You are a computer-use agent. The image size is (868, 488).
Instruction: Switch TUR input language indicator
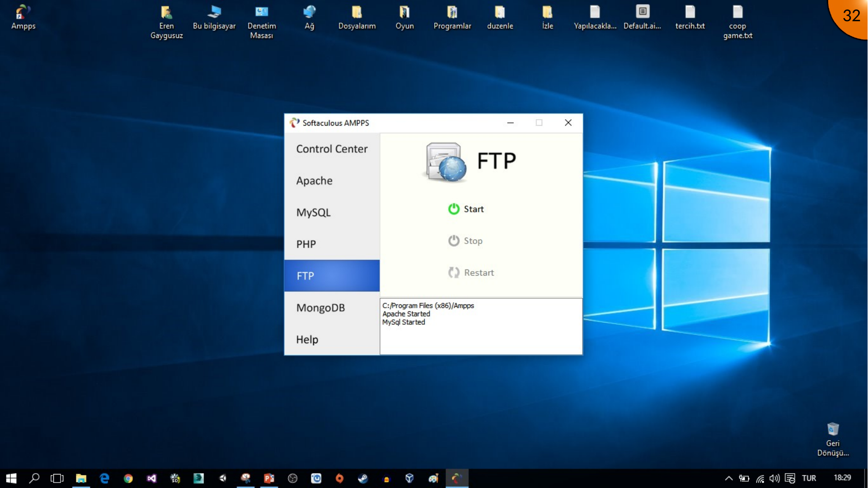click(x=809, y=478)
